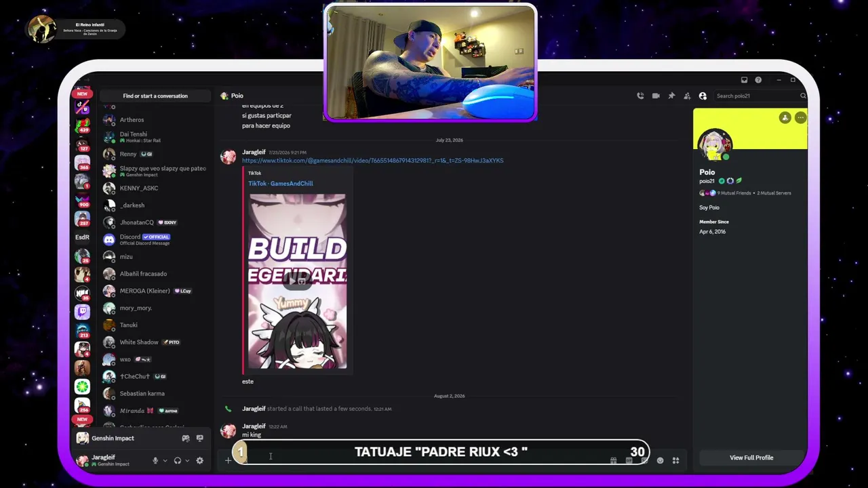Open the server with the 900 badge
This screenshot has width=868, height=488.
click(82, 200)
